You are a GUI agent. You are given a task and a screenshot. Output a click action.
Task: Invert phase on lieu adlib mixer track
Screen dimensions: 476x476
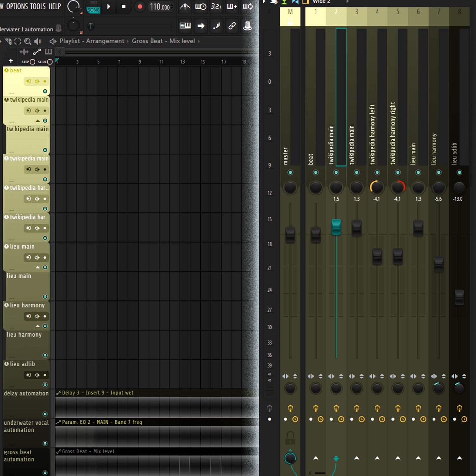[464, 376]
